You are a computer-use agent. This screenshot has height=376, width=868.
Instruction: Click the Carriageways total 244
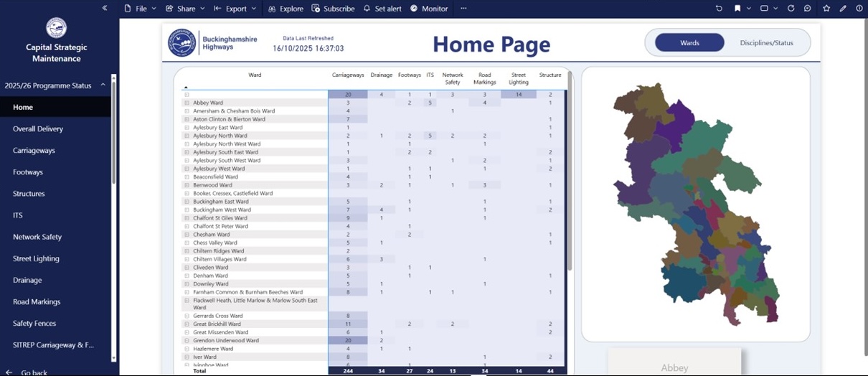click(348, 371)
